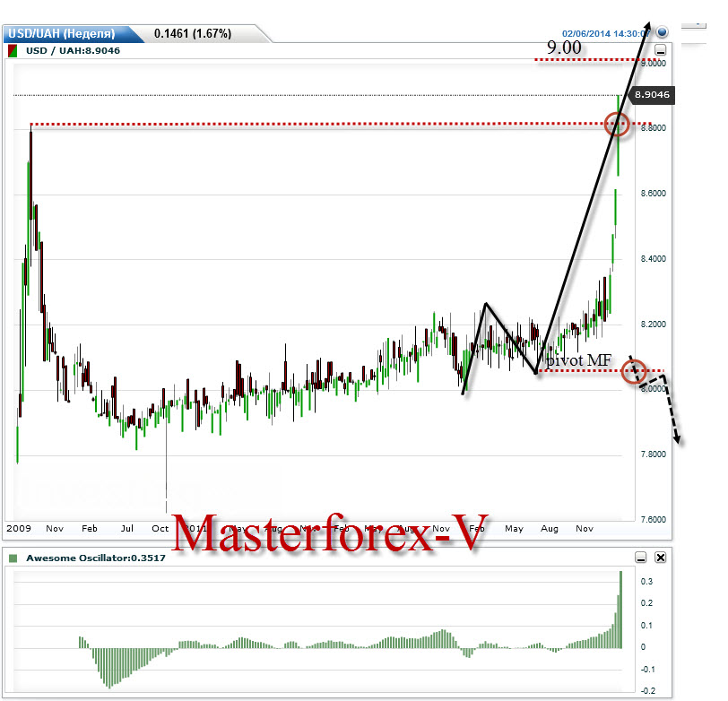Click the oscillator -0.1 scale label

[647, 670]
